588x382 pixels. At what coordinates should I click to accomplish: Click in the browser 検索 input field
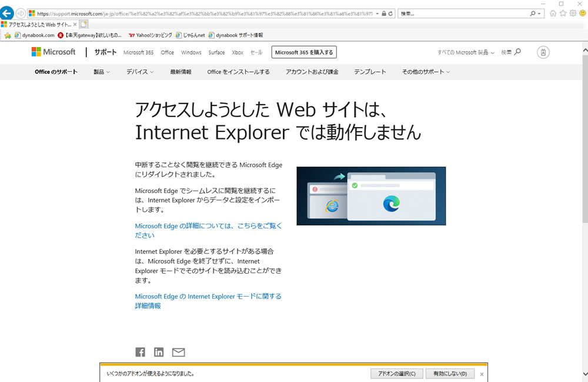coord(463,14)
